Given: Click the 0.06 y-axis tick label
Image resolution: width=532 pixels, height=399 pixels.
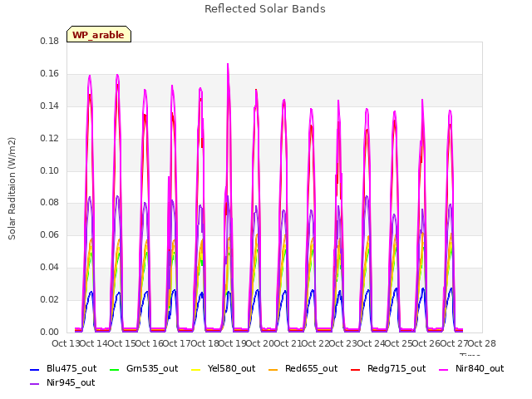Looking at the screenshot, I should coord(50,234).
